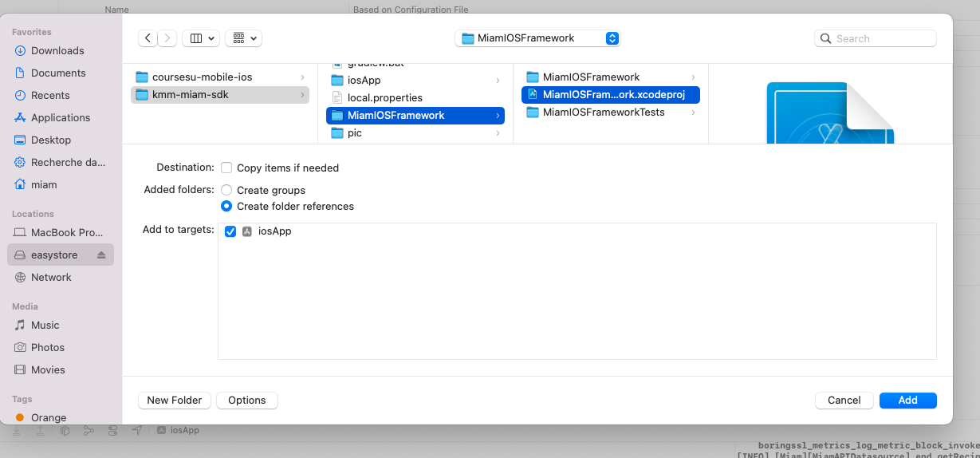
Task: Click the Add button
Action: pos(907,401)
